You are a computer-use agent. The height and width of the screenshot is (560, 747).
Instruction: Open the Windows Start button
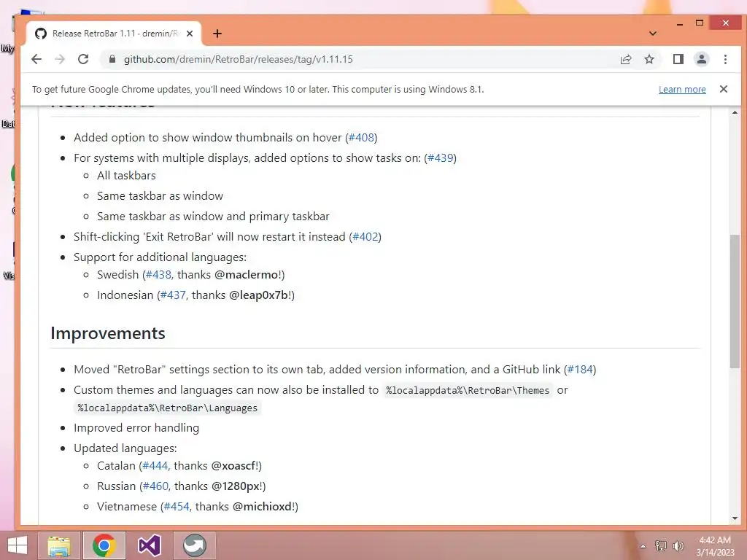tap(18, 545)
